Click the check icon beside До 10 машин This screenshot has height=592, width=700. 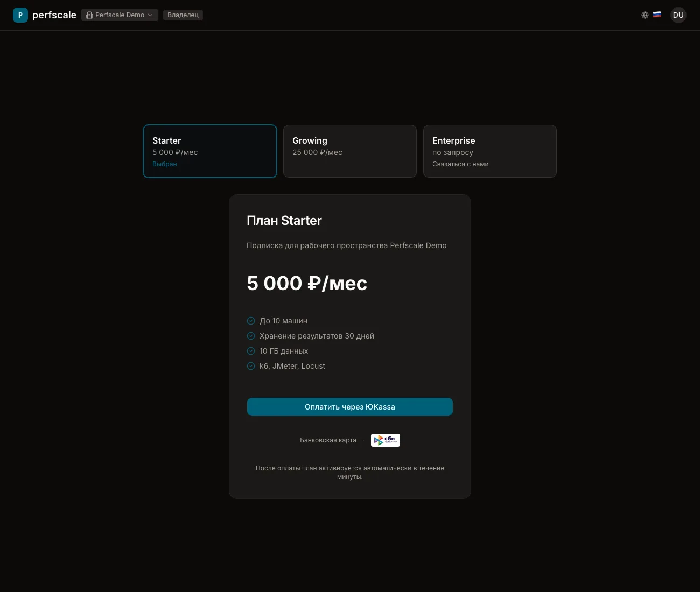tap(251, 321)
